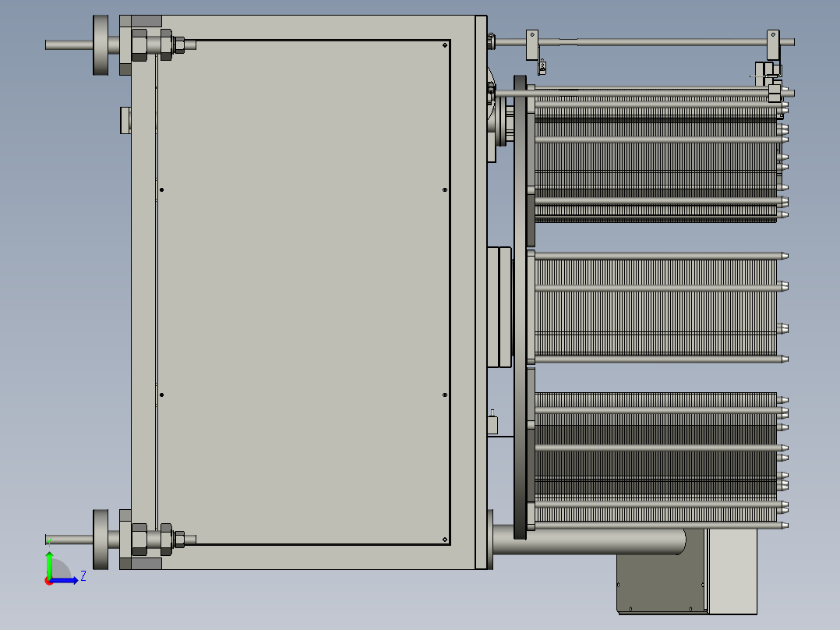Select the thick horizontal pipe below the lower fins

[x=588, y=540]
